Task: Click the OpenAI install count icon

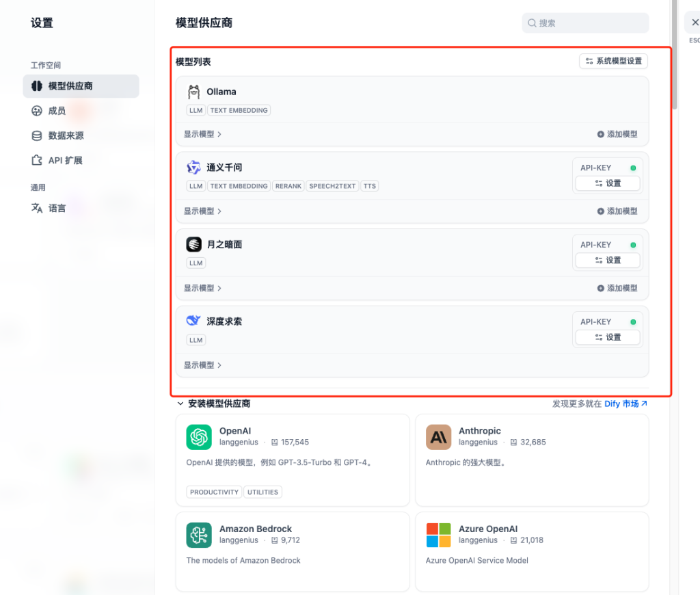Action: tap(275, 442)
